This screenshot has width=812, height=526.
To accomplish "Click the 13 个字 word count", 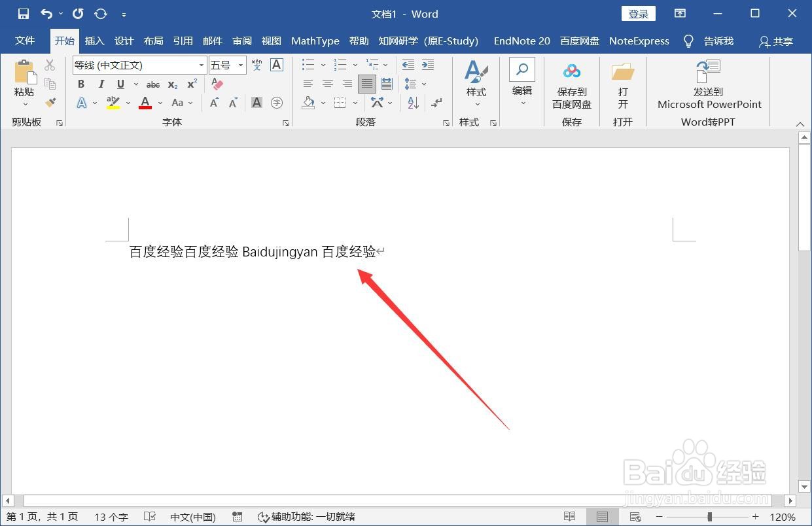I will click(x=111, y=517).
